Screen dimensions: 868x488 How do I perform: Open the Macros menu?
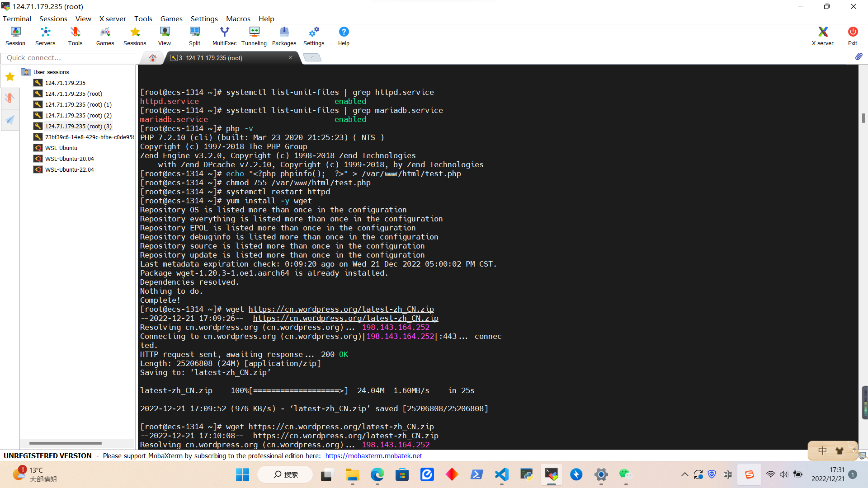(x=238, y=19)
